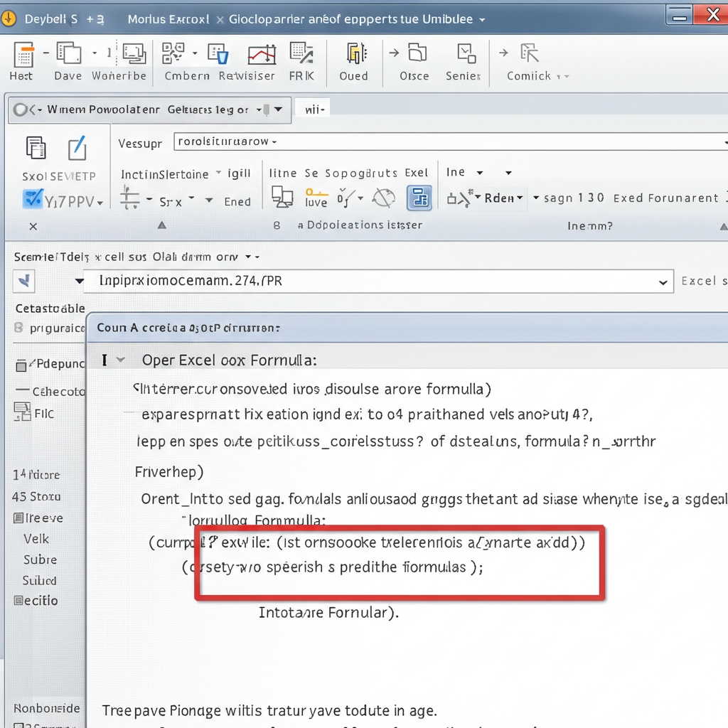Click the orange luve icon
Screen dimensions: 728x728
(x=316, y=198)
